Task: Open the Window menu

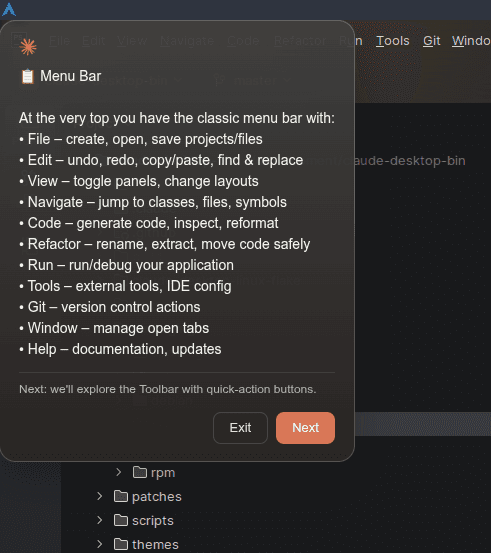Action: [x=471, y=41]
